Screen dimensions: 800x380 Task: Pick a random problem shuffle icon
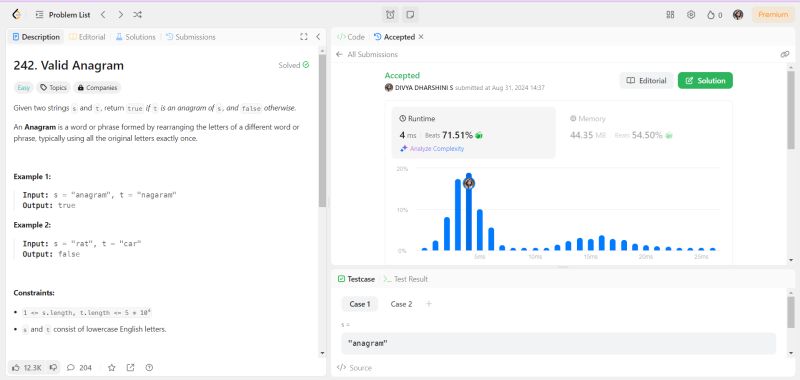click(137, 15)
